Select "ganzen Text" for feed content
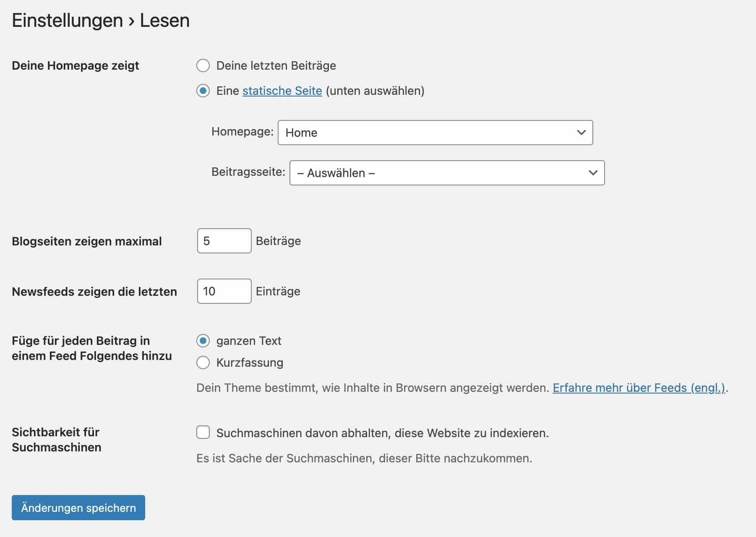756x537 pixels. (203, 341)
